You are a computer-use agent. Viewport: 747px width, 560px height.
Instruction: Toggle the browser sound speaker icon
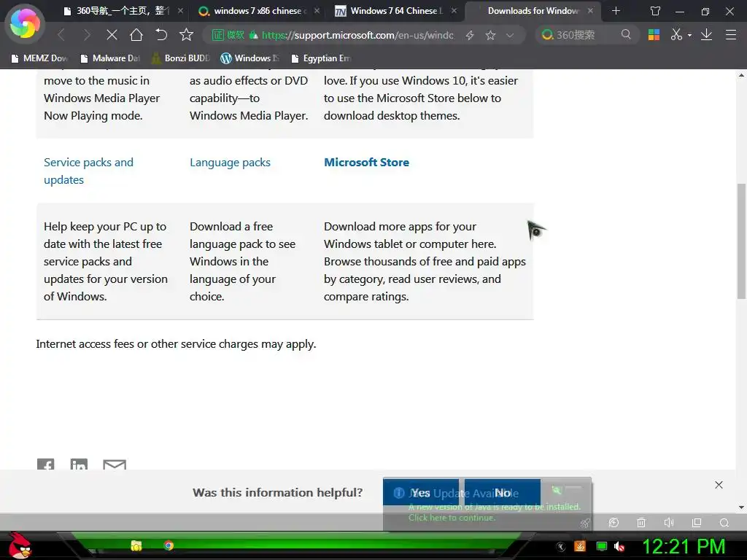point(669,522)
